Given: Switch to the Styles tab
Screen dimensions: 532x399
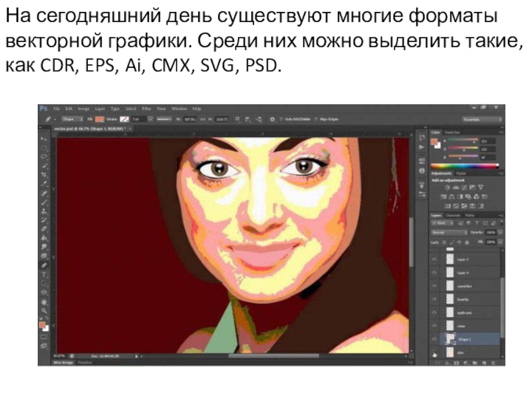Looking at the screenshot, I should 461,174.
